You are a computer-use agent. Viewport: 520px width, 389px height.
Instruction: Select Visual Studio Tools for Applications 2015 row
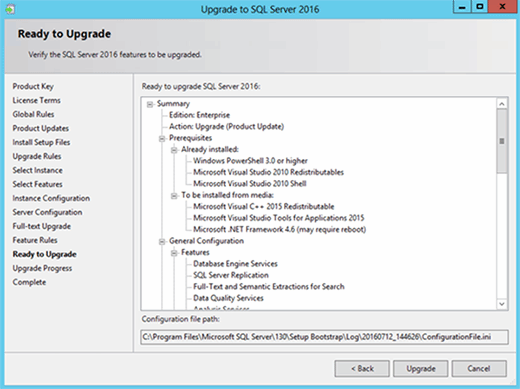click(279, 218)
